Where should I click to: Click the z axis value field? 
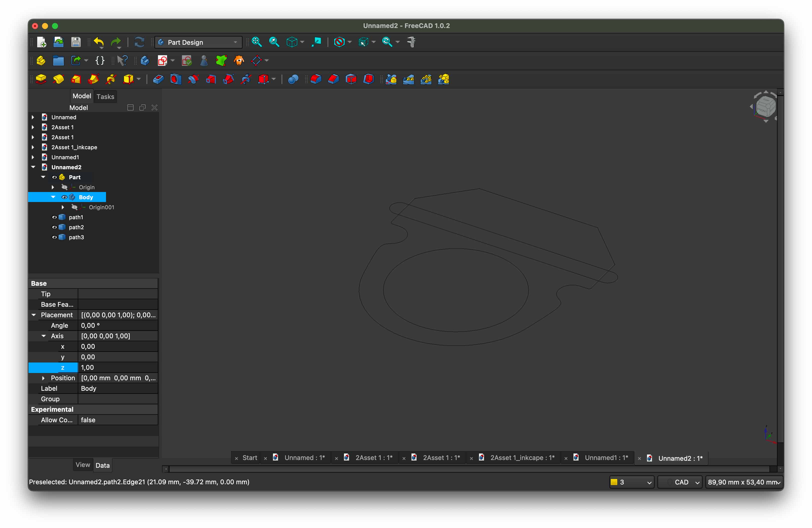click(x=117, y=367)
